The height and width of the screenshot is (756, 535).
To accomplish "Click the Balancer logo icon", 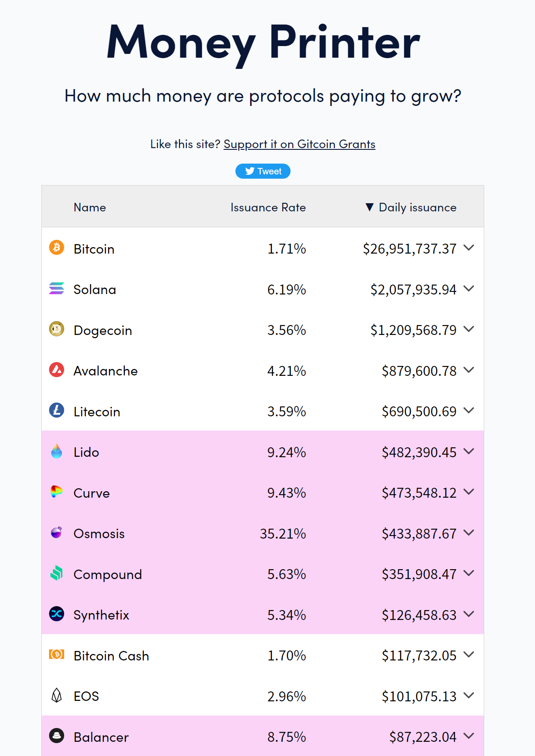I will click(x=56, y=736).
